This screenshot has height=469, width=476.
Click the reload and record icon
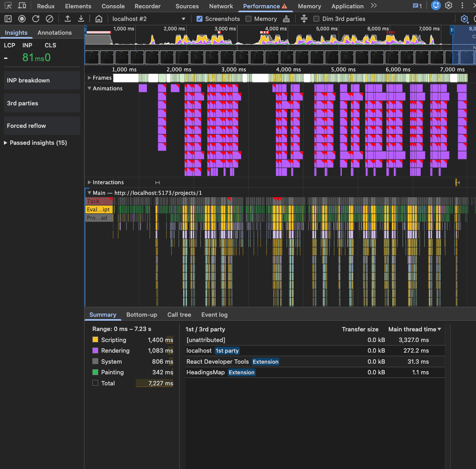(36, 19)
